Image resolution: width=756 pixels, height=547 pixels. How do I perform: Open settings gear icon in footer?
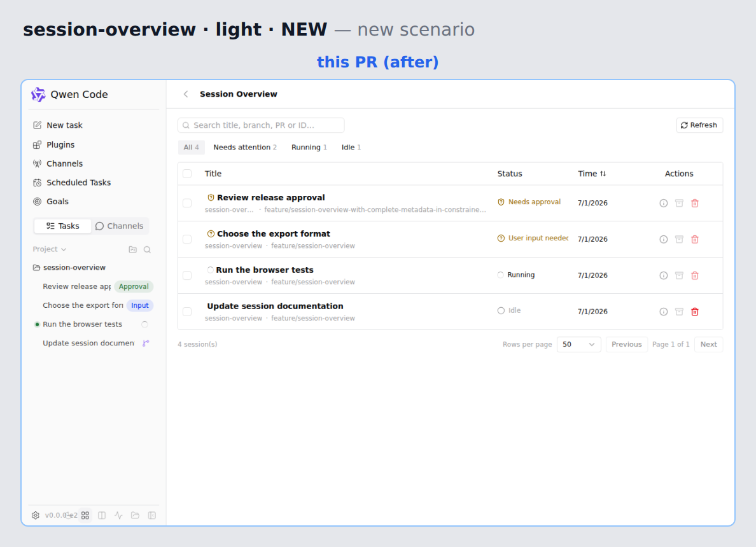coord(36,515)
